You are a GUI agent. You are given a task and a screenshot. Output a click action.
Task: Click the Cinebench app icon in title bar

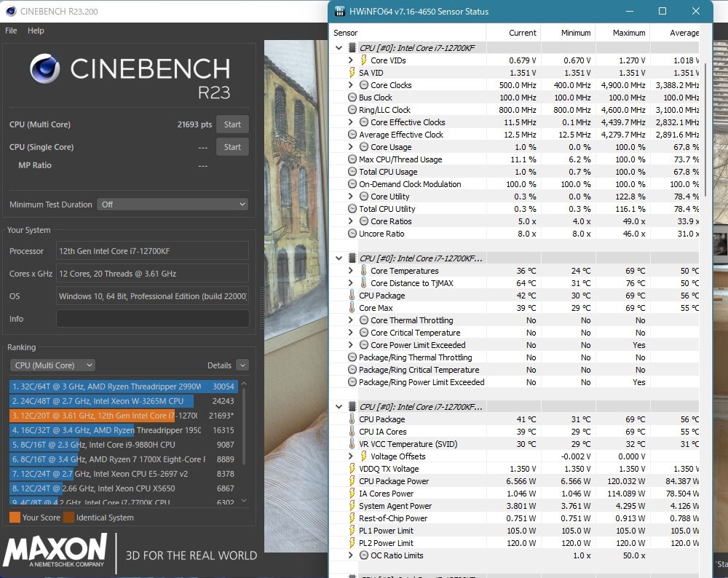pos(10,11)
